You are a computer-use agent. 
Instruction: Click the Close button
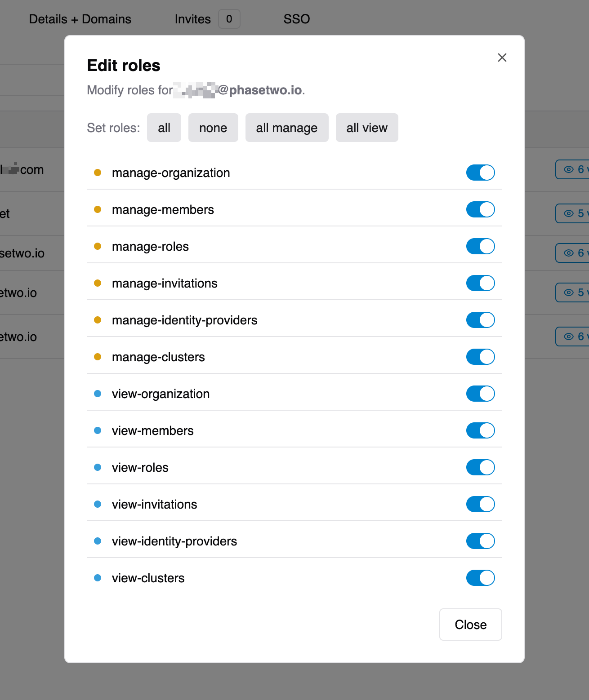pyautogui.click(x=470, y=625)
